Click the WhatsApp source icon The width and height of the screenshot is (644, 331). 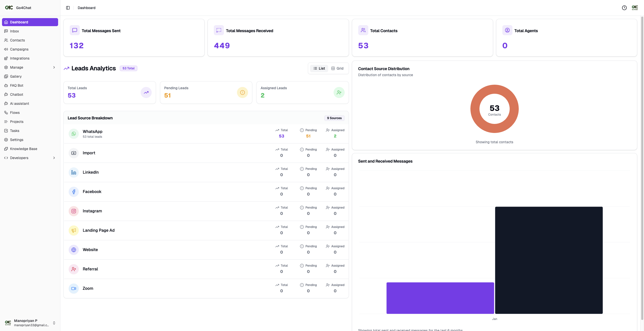73,134
